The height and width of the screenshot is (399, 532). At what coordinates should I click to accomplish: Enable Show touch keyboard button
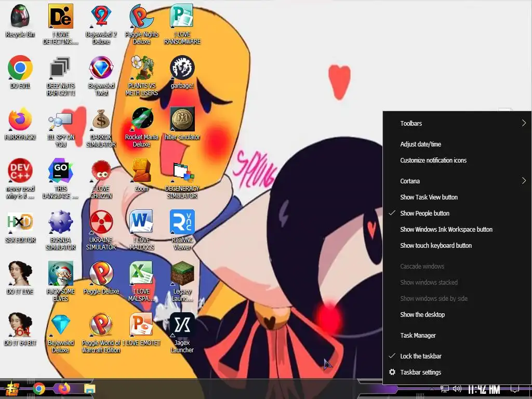pos(457,245)
